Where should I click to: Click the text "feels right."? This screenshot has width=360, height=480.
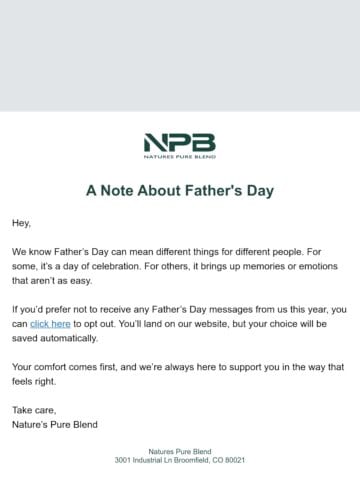(x=34, y=381)
